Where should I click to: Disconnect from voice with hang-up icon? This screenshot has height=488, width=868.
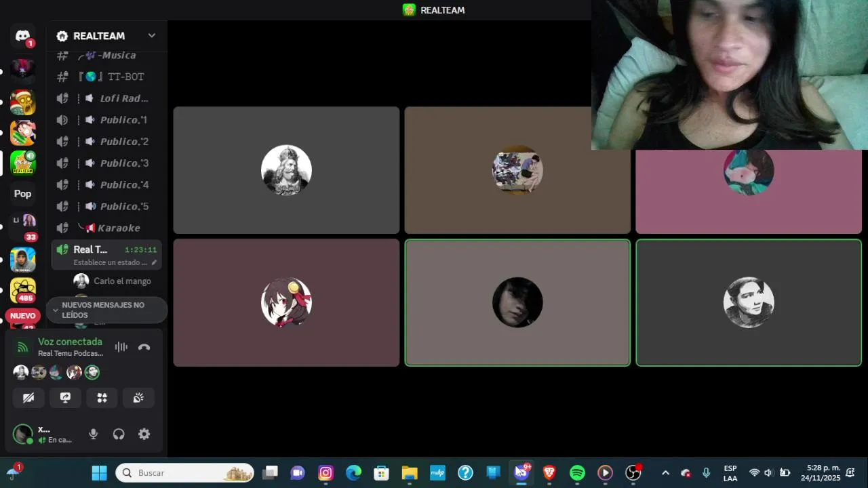click(144, 347)
